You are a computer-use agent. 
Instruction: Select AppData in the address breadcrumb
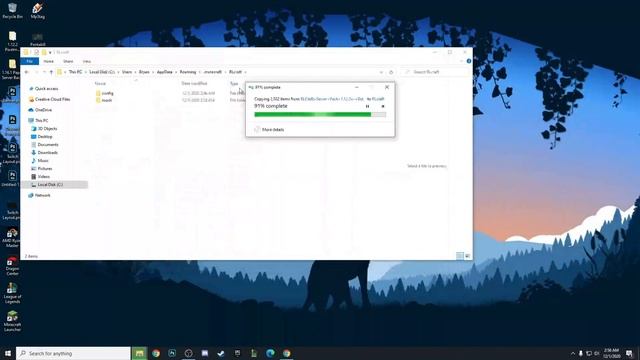tap(165, 72)
